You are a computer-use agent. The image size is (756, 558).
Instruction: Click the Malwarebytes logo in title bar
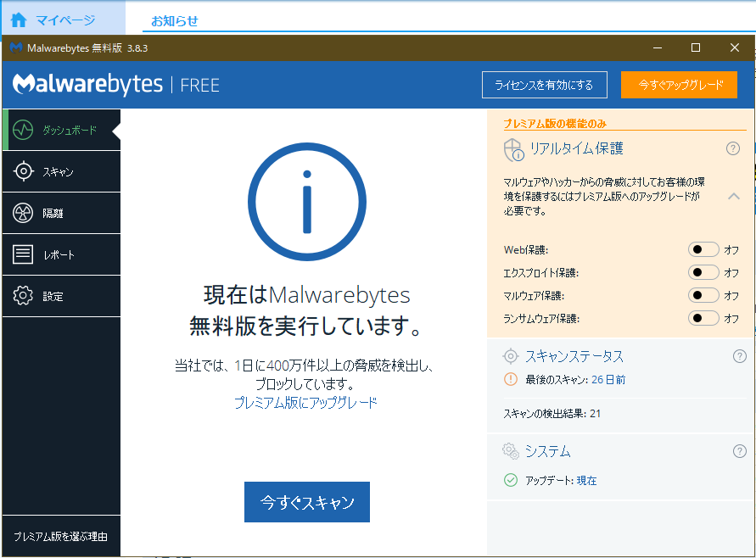(x=16, y=47)
